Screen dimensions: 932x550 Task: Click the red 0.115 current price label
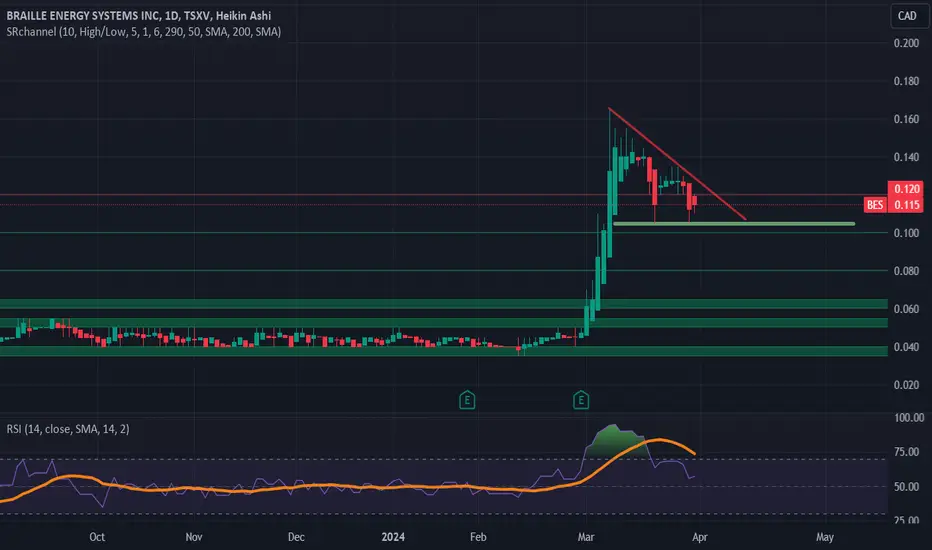[x=906, y=205]
